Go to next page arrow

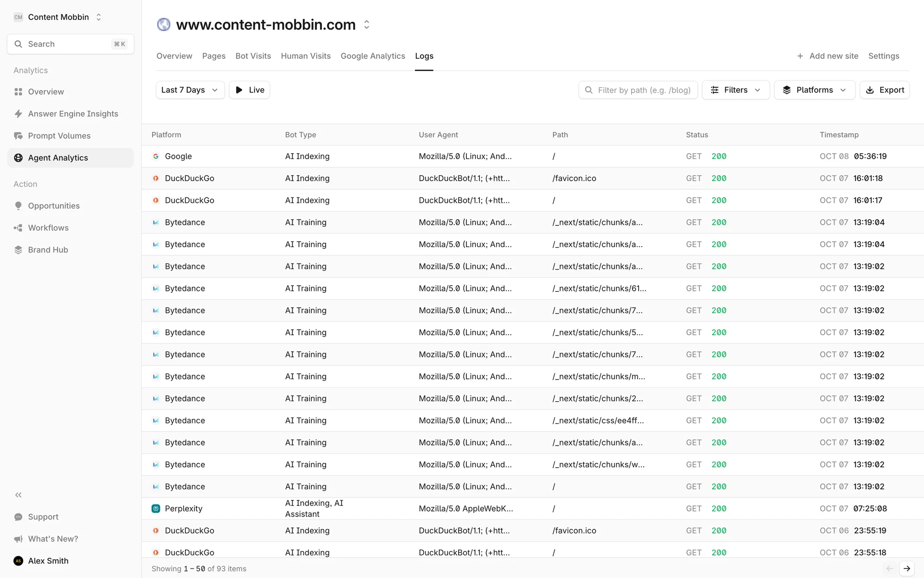[x=907, y=568]
